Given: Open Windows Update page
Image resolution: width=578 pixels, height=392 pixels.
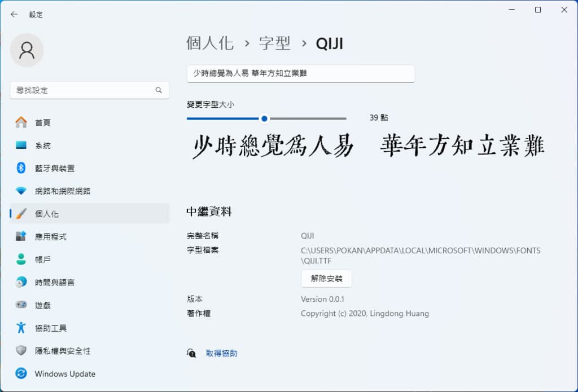Looking at the screenshot, I should click(90, 373).
